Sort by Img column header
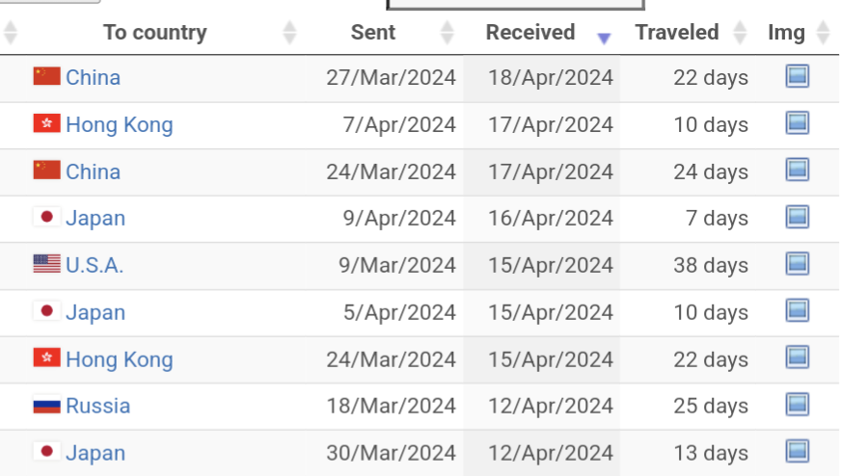The image size is (868, 476). coord(786,33)
